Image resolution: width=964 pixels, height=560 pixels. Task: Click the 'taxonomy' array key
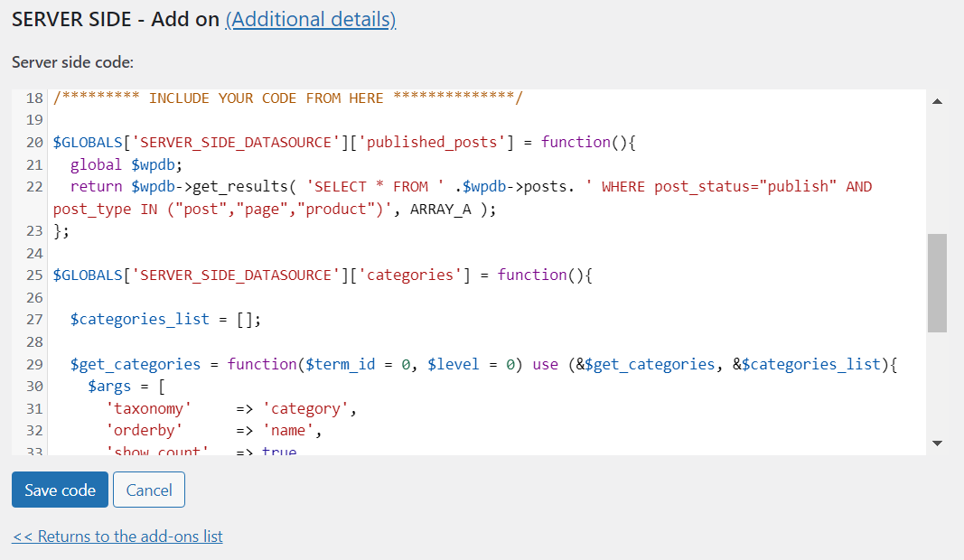(148, 408)
